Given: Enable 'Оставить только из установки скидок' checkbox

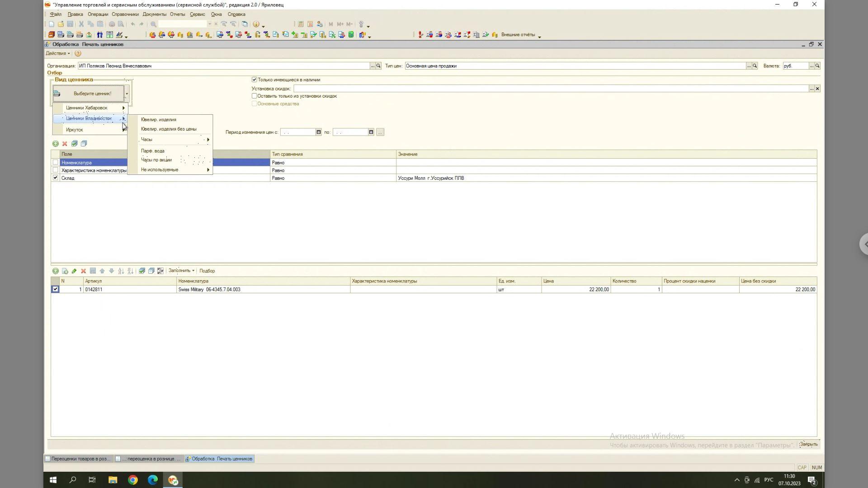Looking at the screenshot, I should (x=255, y=96).
